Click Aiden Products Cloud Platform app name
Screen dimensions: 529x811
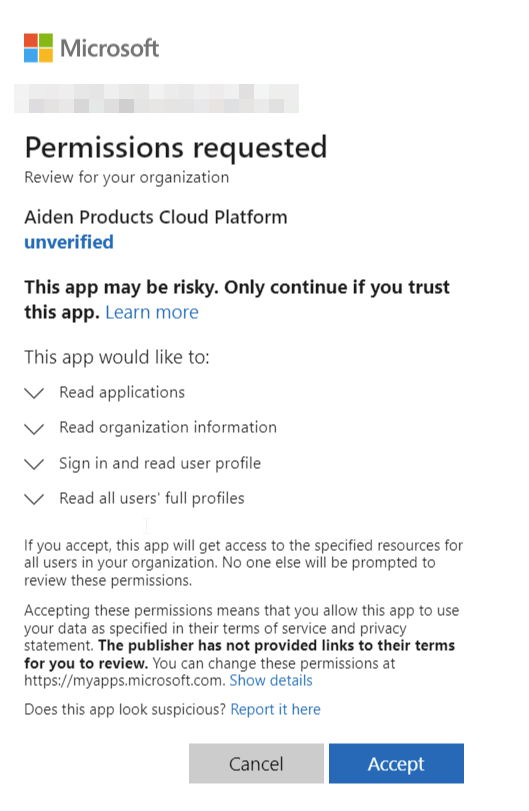[x=156, y=217]
